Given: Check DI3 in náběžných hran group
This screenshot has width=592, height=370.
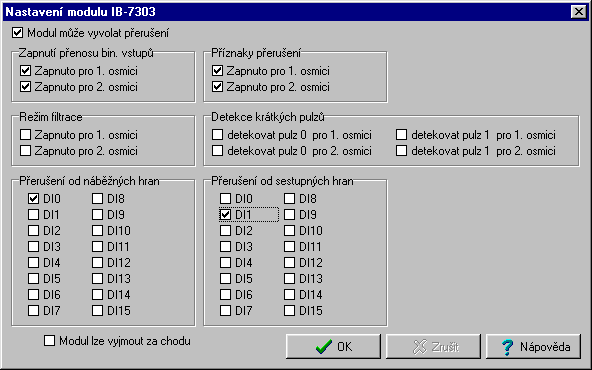Looking at the screenshot, I should click(34, 247).
